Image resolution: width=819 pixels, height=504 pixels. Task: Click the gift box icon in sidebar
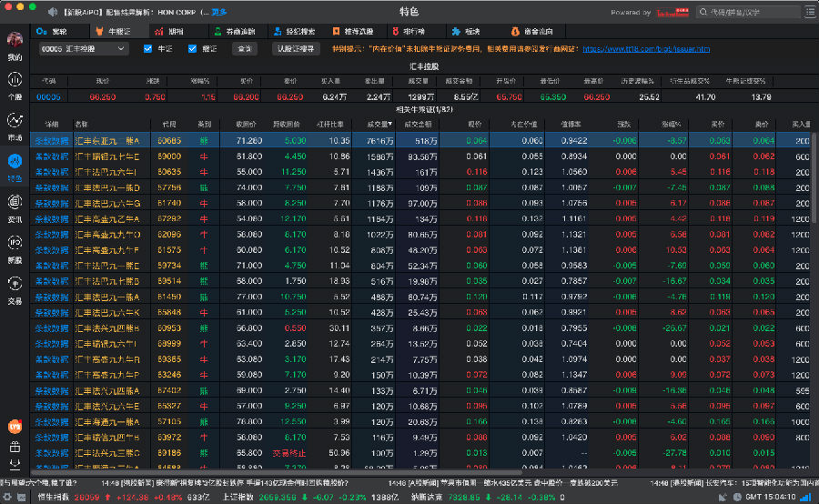click(x=15, y=447)
